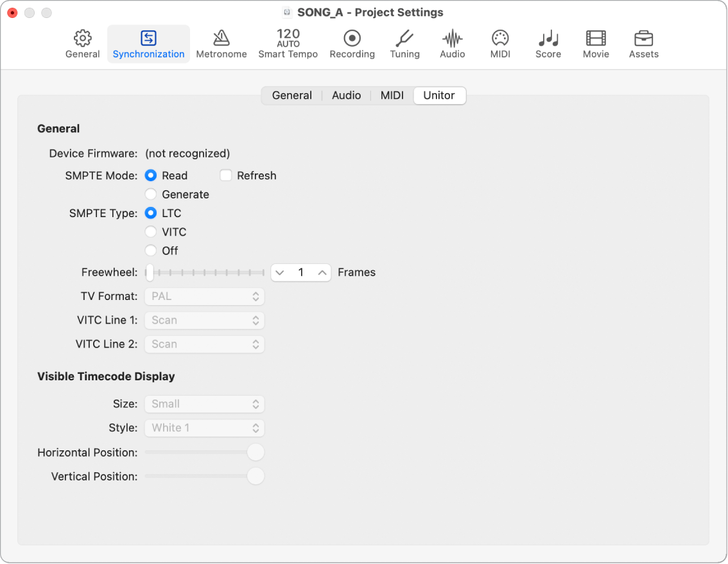This screenshot has width=728, height=564.
Task: Open the VITC Line 1 dropdown
Action: (x=204, y=320)
